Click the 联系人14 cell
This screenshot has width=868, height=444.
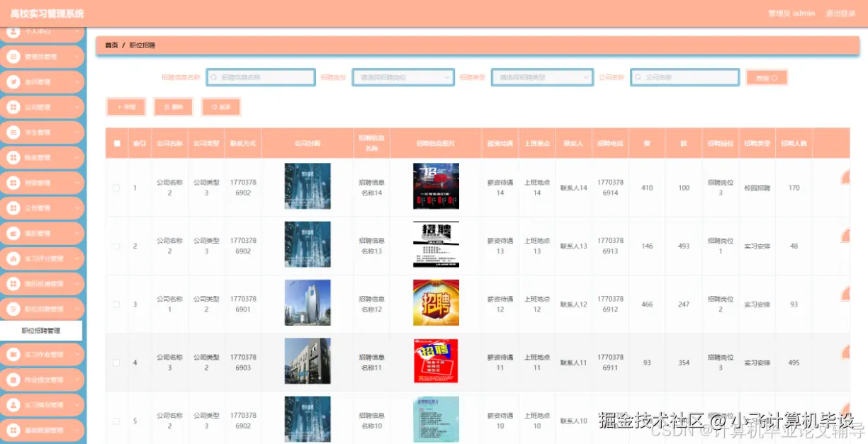click(574, 188)
